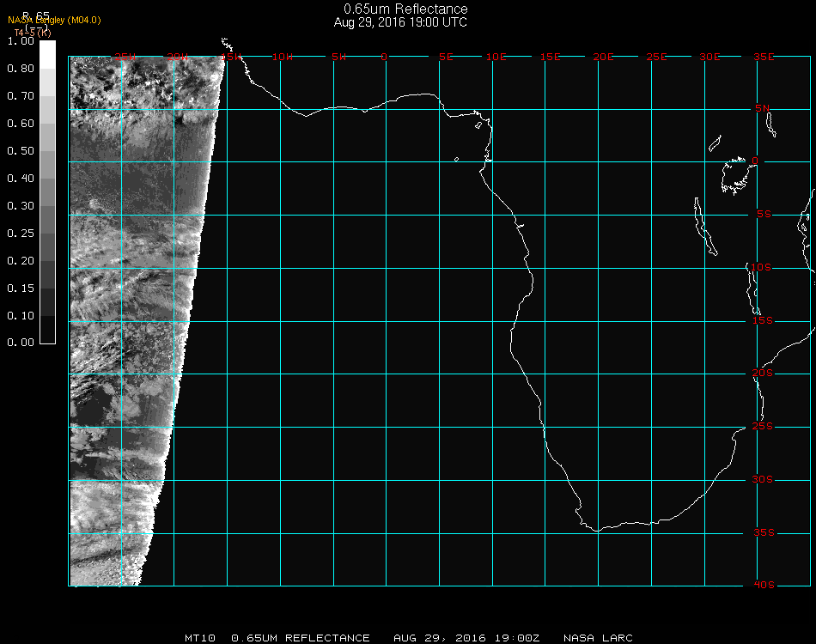The width and height of the screenshot is (816, 644).
Task: Click the satellite cloud imagery swath
Action: [136, 321]
